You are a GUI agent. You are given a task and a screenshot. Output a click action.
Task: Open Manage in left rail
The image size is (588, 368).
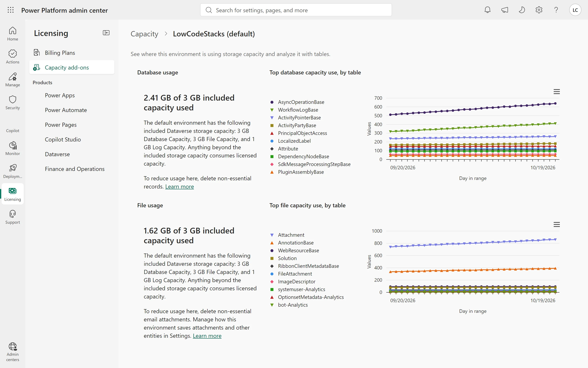pos(13,80)
